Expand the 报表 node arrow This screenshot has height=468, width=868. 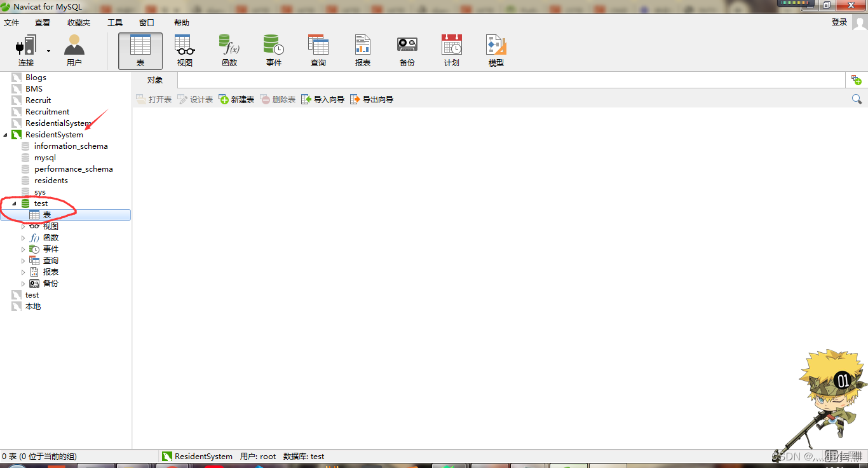tap(24, 272)
